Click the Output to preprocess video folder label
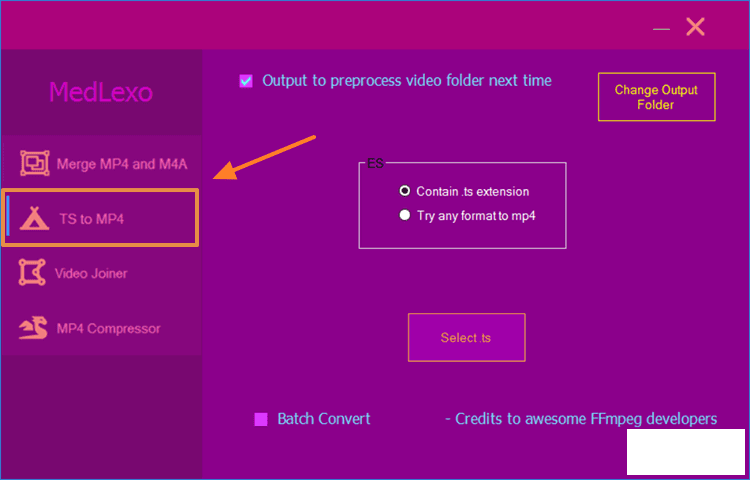Image resolution: width=750 pixels, height=480 pixels. click(x=407, y=80)
